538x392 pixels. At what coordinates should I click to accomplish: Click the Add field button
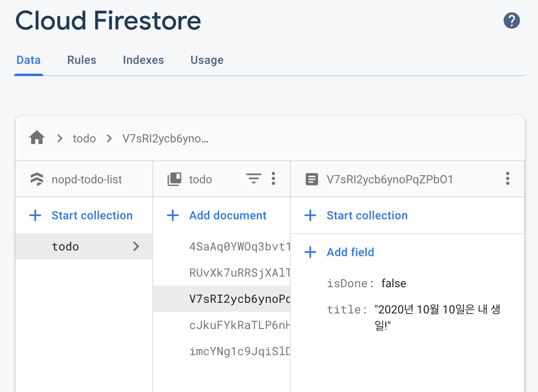(x=350, y=252)
